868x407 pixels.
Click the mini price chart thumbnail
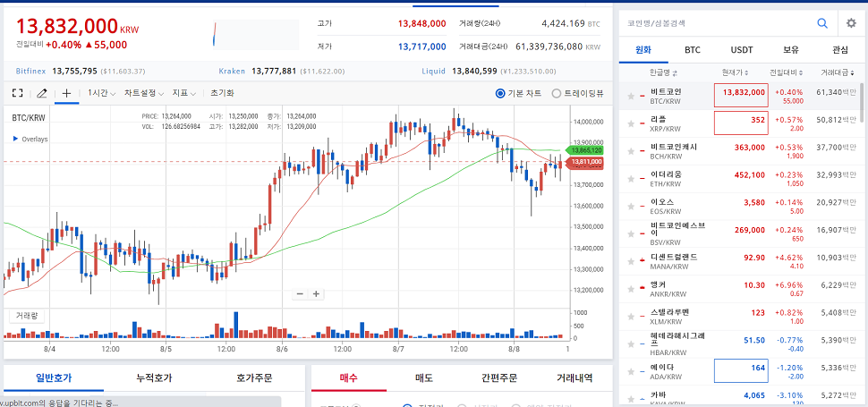coord(256,34)
